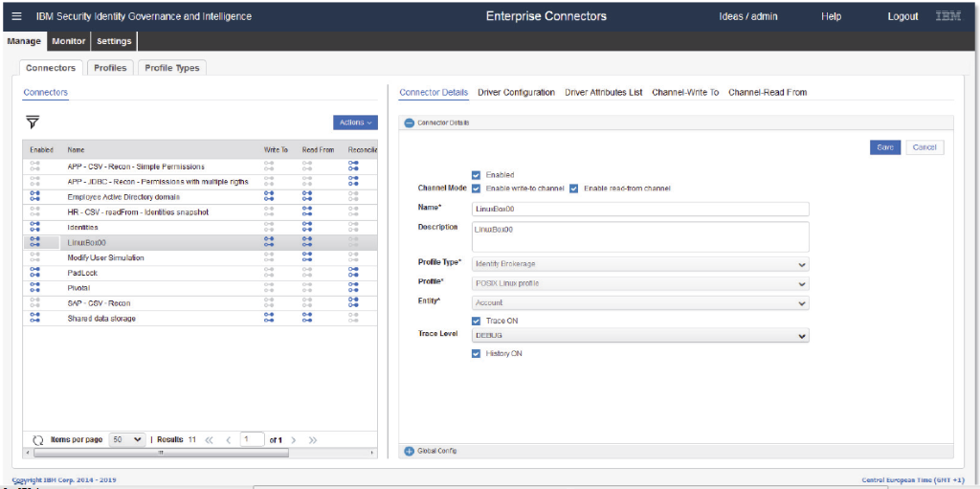Select the PadLock connector row
The width and height of the screenshot is (980, 489).
200,273
